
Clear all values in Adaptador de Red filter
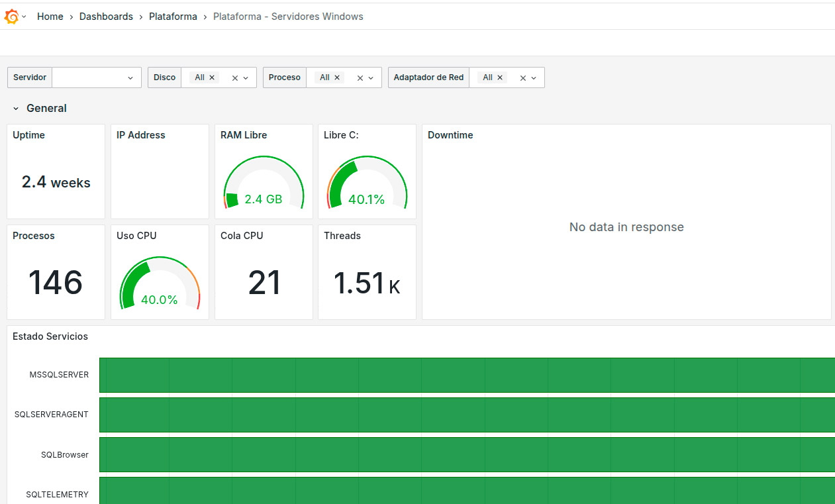[x=522, y=78]
